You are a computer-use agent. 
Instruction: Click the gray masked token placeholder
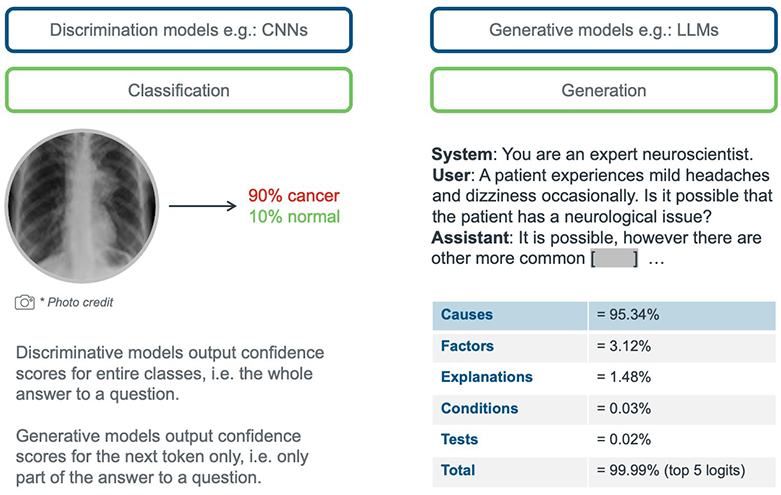pos(614,258)
